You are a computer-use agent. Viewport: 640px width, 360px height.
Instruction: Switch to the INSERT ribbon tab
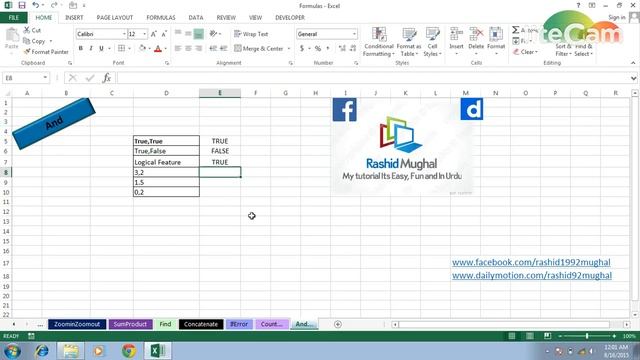[x=74, y=18]
